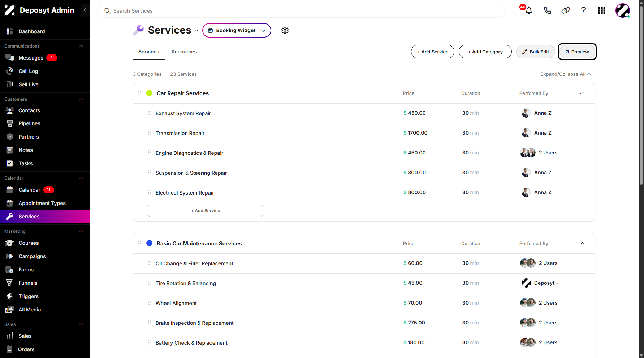Screen dimensions: 644x358
Task: Click the phone dialer icon
Action: point(548,10)
